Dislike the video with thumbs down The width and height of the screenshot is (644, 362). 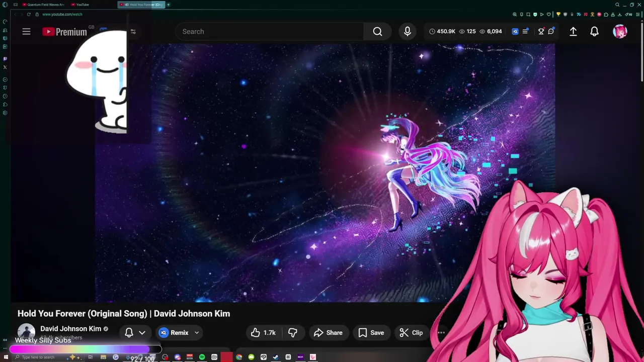[x=292, y=332]
